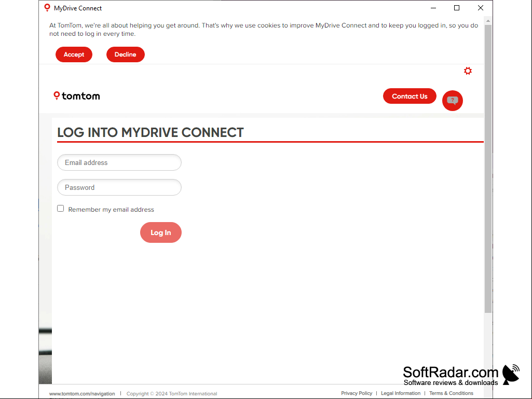Close the MyDrive Connect window
Viewport: 532px width, 399px height.
(x=481, y=8)
